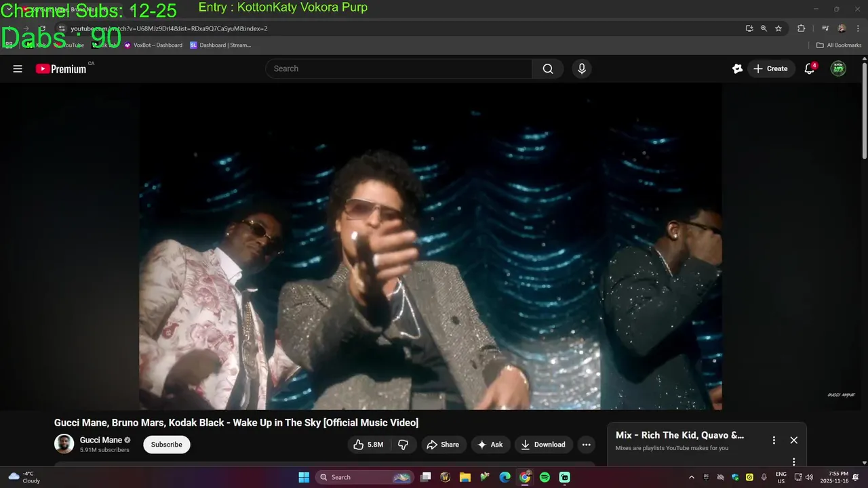Screen dimensions: 868x488
Task: Open Spotify from taskbar
Action: 545,477
